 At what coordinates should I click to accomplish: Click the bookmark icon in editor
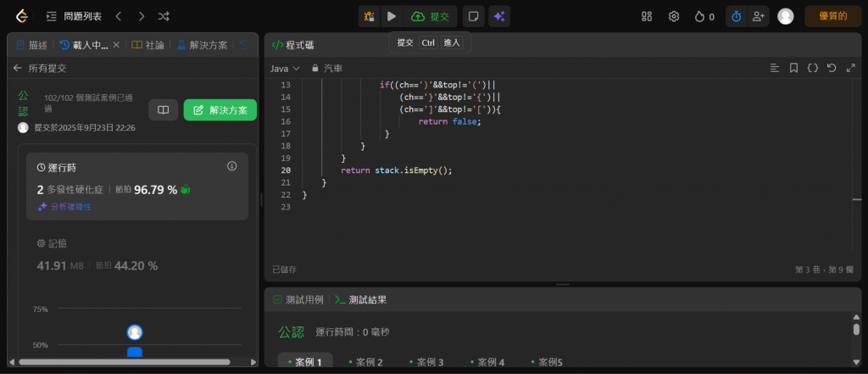(793, 68)
